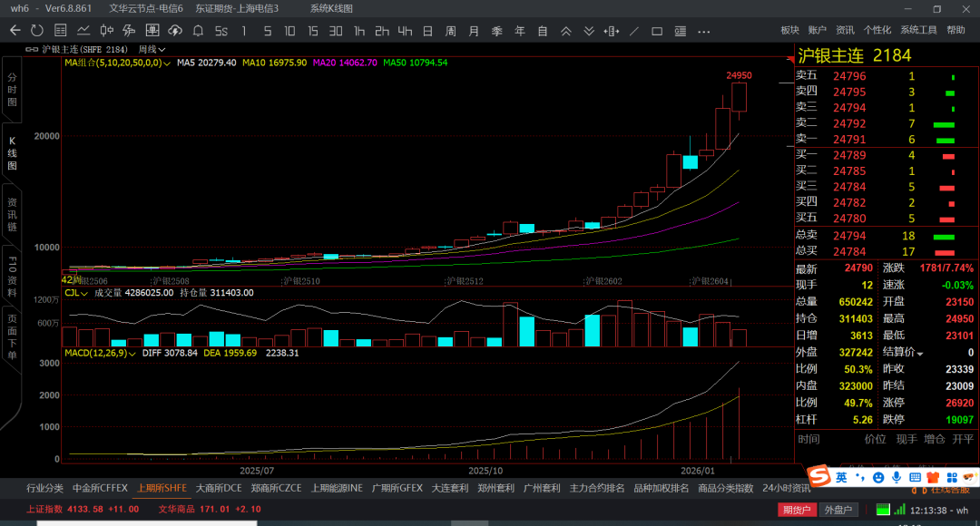The height and width of the screenshot is (526, 980).
Task: Open 大连套利 bottom tab
Action: [x=450, y=488]
